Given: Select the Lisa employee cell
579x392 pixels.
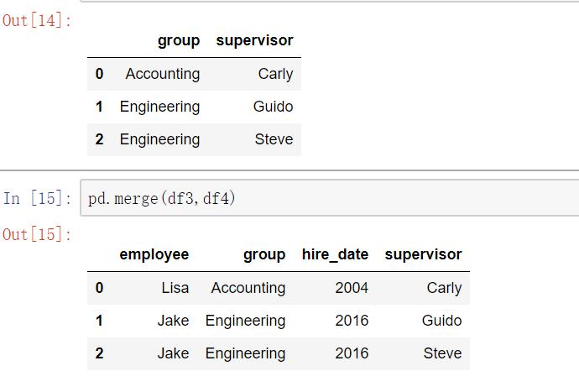Looking at the screenshot, I should tap(175, 288).
